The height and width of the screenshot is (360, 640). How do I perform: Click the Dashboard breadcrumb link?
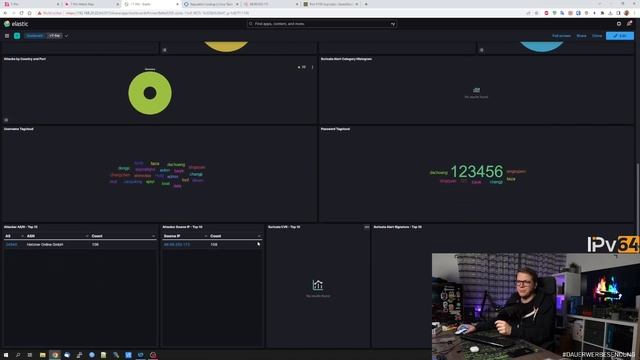pyautogui.click(x=34, y=36)
